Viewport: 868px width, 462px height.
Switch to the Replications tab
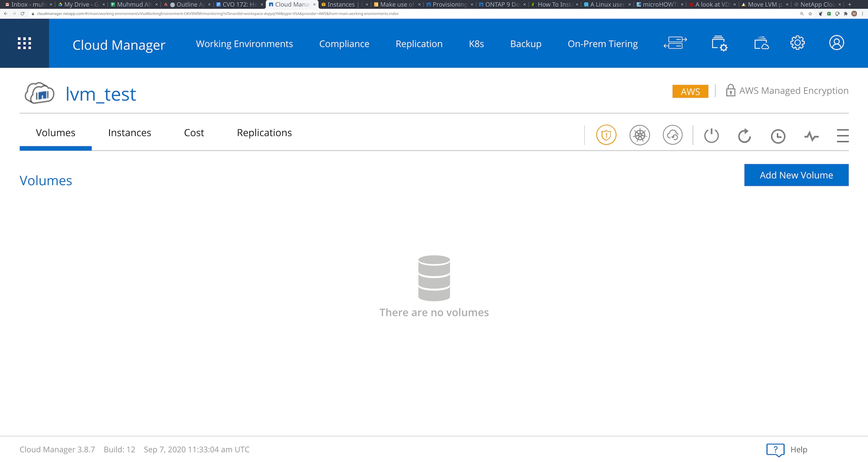coord(264,133)
